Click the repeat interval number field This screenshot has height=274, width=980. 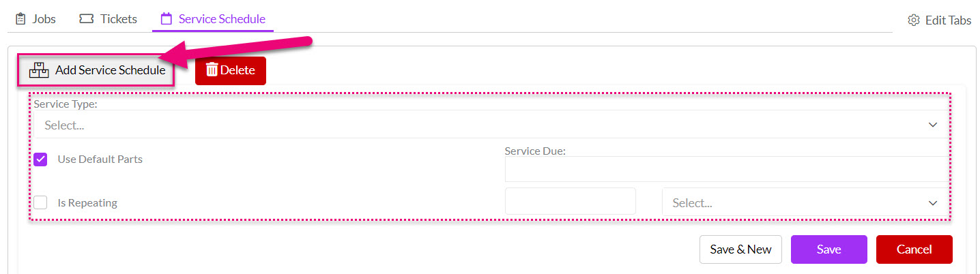(571, 202)
